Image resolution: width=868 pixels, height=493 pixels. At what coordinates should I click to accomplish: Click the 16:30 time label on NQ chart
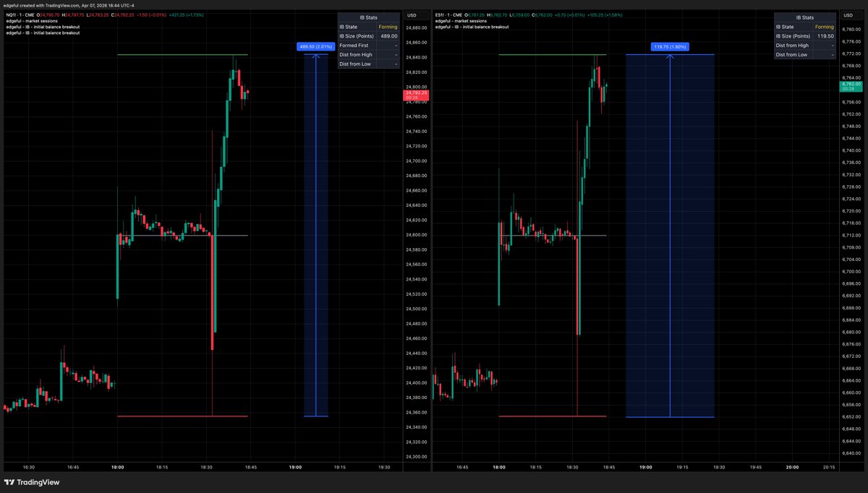[28, 467]
